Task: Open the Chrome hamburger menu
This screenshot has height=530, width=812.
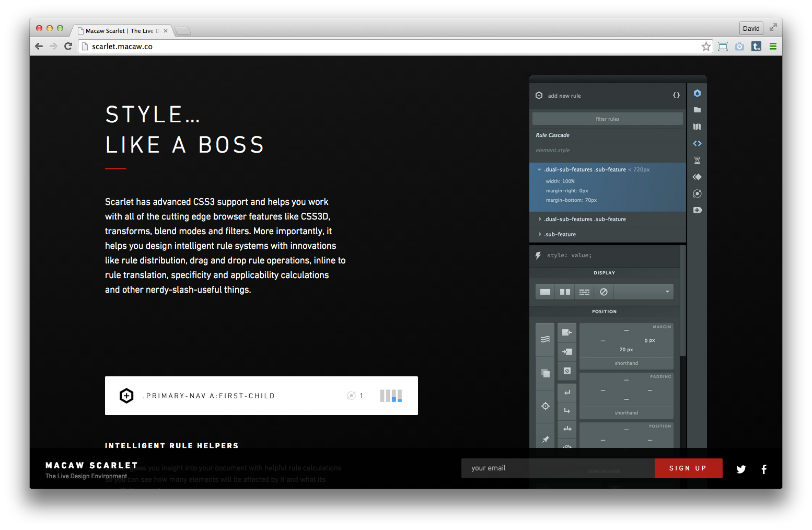Action: tap(773, 47)
